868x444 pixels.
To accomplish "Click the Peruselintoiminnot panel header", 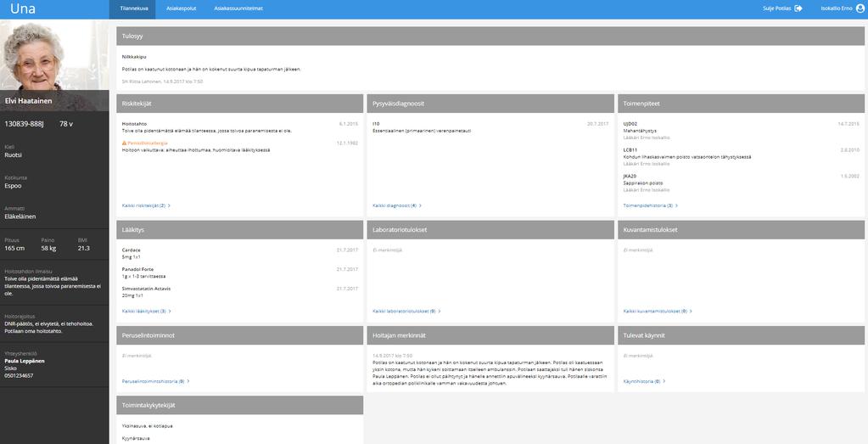I will (x=239, y=335).
